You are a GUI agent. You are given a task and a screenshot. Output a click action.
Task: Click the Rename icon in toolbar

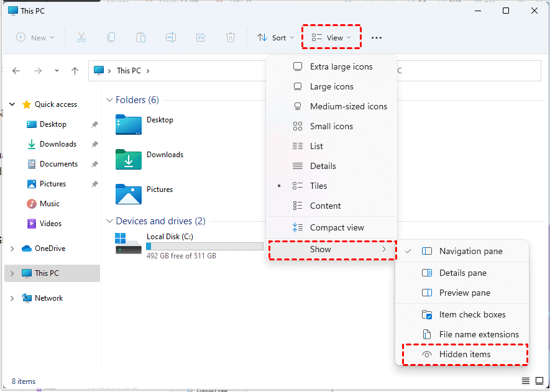tap(171, 37)
